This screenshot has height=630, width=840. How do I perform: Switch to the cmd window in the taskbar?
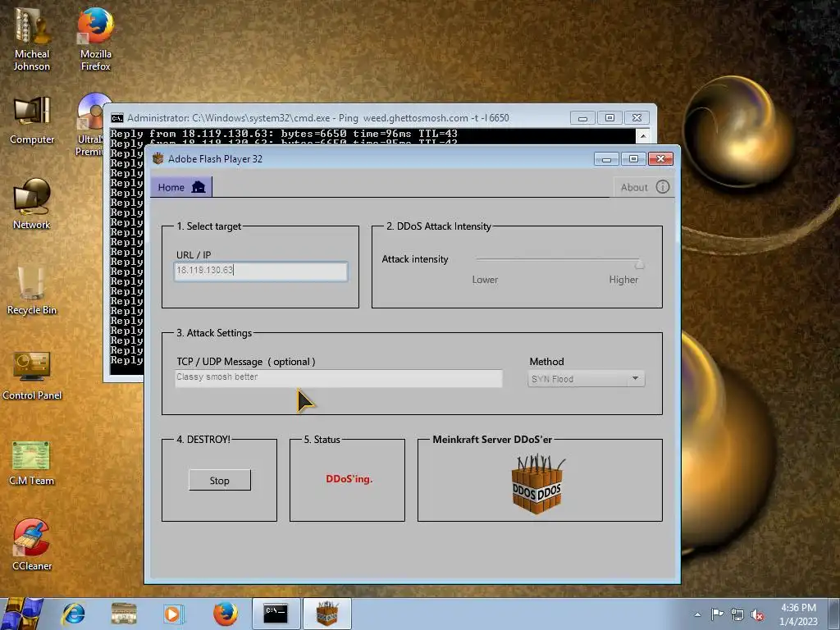(276, 614)
